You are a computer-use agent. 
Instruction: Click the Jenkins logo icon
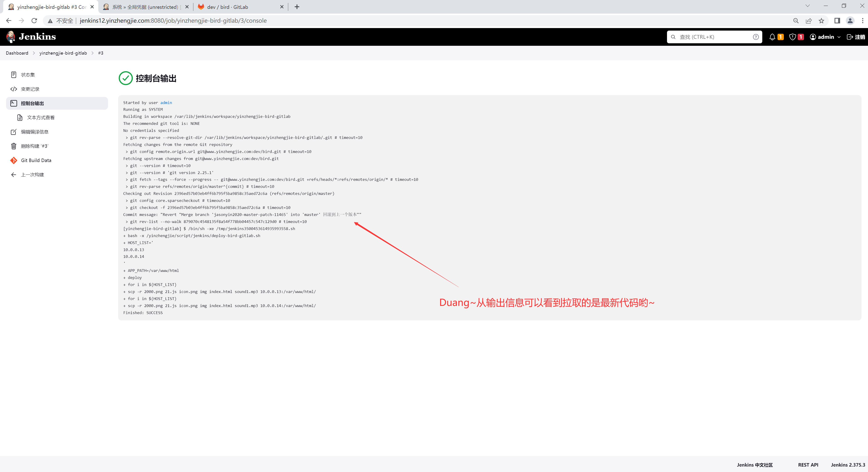click(11, 37)
